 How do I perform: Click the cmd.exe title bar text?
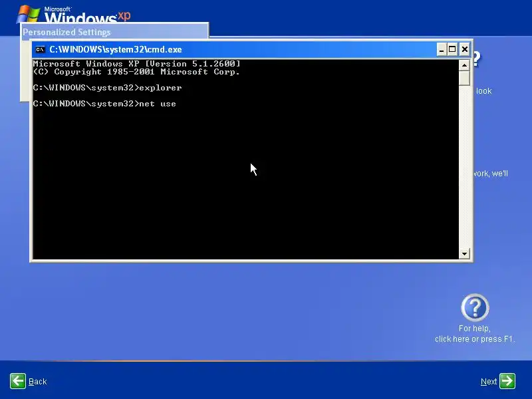point(115,49)
